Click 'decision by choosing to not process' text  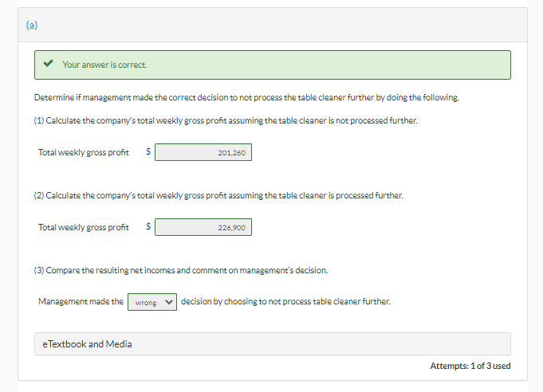click(x=285, y=301)
